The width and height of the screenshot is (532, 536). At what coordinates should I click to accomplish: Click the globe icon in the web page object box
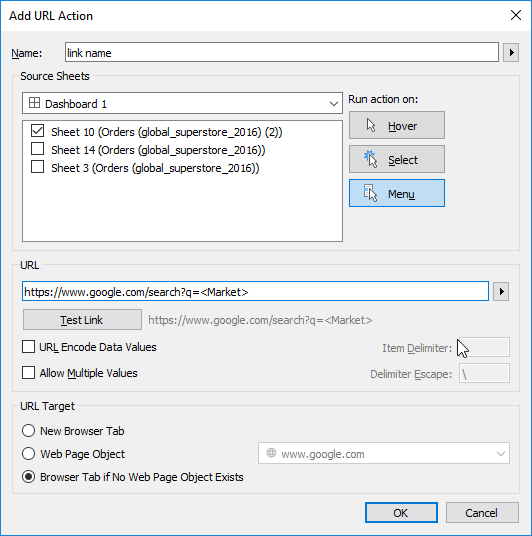point(271,453)
